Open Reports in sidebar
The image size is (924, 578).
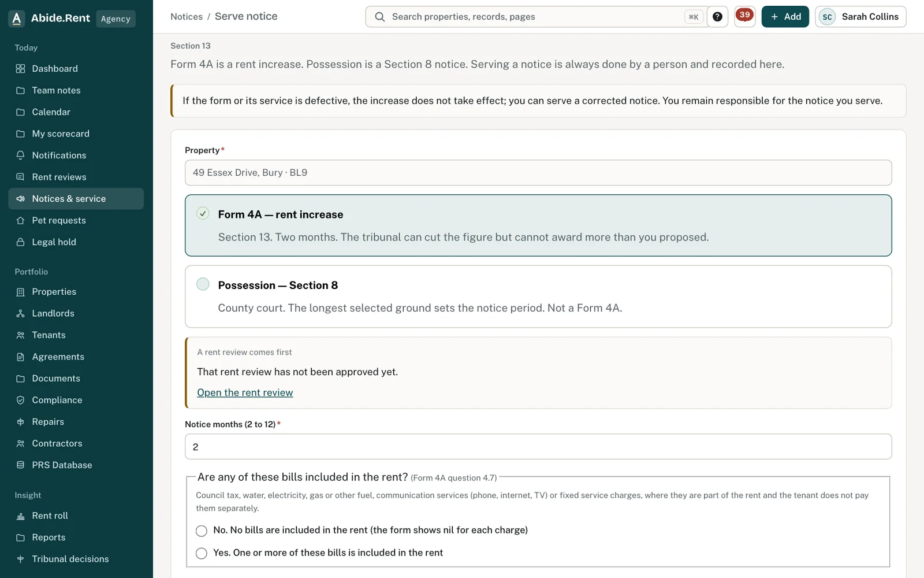(76, 538)
